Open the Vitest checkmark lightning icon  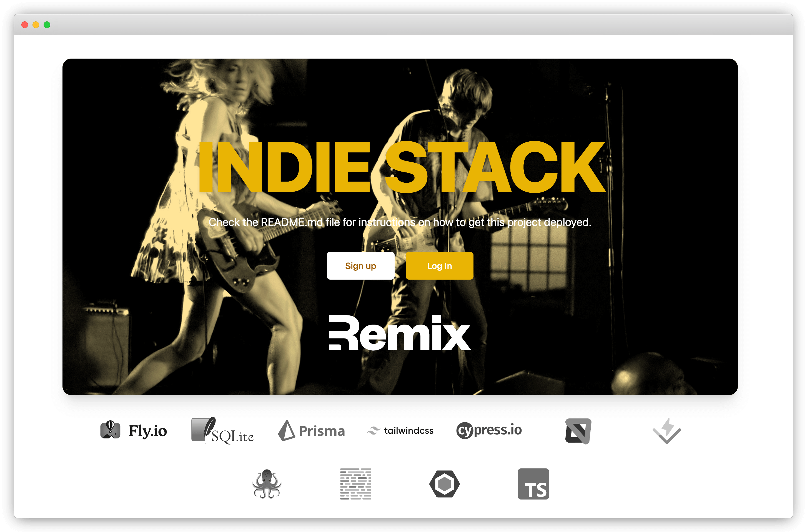point(667,431)
